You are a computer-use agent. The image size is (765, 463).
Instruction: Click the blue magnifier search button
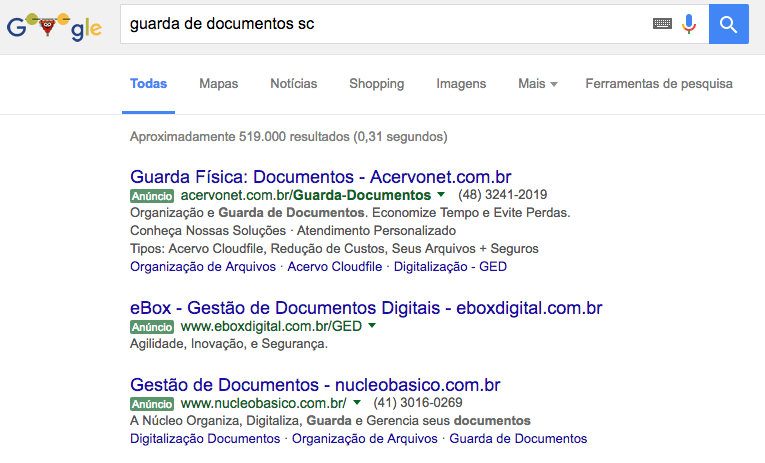(x=728, y=24)
